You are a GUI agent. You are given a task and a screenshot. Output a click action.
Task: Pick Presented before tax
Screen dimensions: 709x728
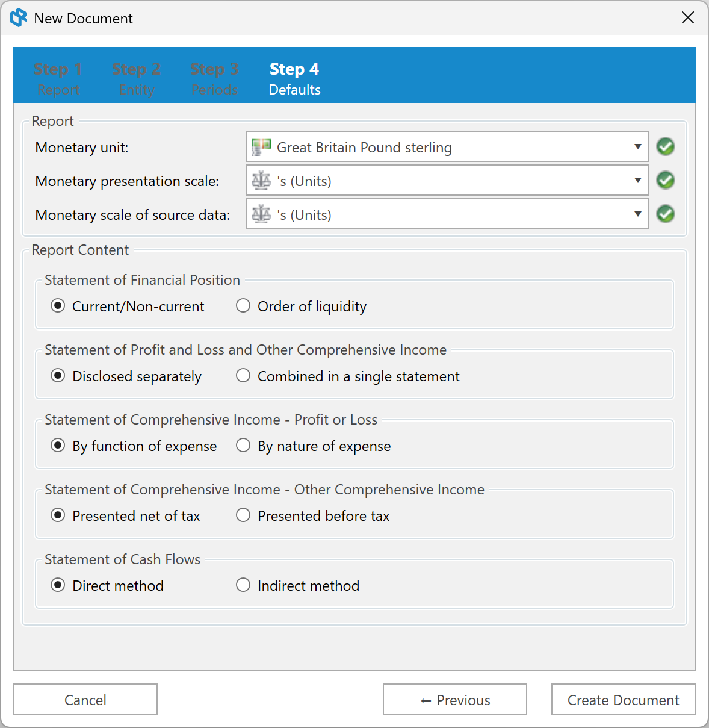313,515
